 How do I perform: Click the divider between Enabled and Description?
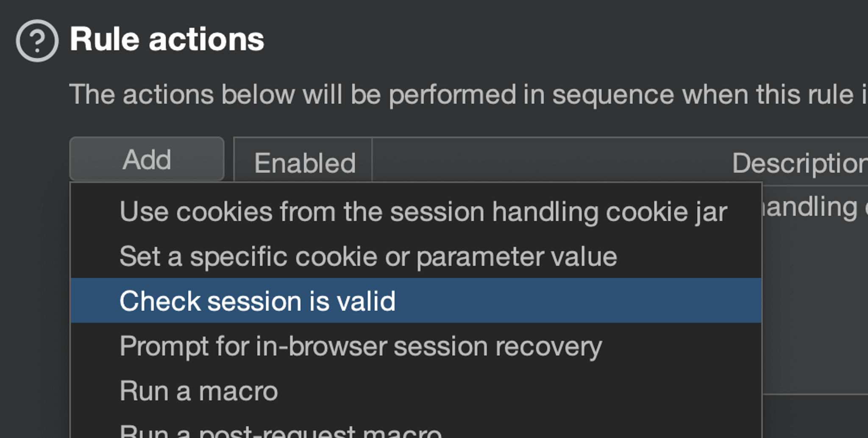[x=372, y=161]
